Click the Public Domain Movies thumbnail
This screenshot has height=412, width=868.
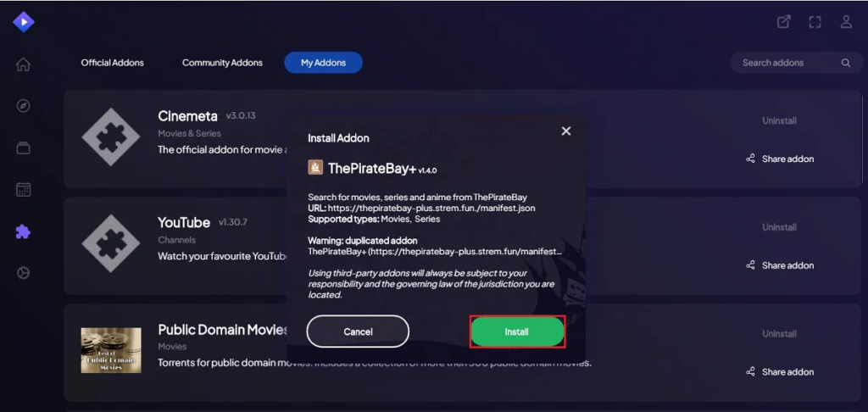click(x=111, y=350)
